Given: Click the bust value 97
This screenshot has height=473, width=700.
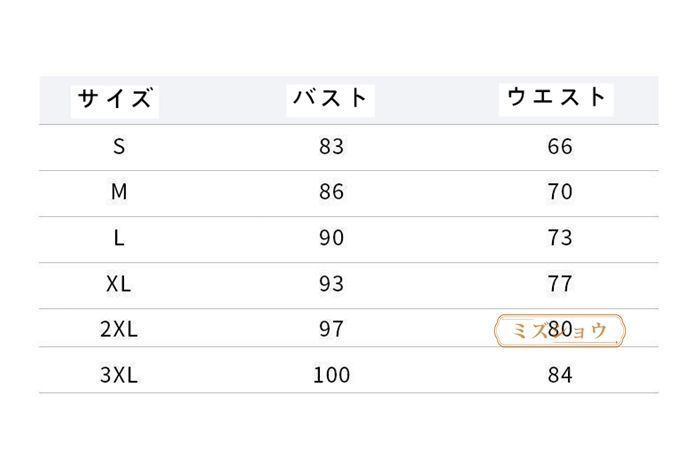Looking at the screenshot, I should tap(331, 330).
